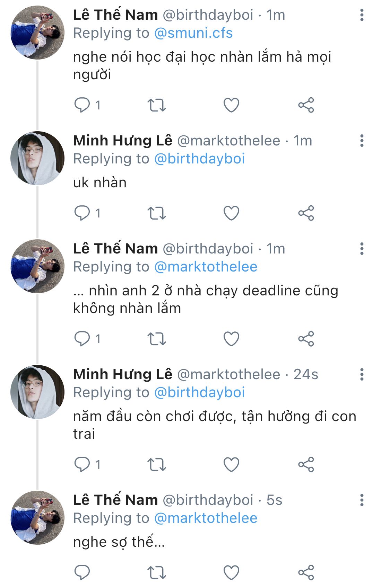Open more options on the first tweet
The width and height of the screenshot is (390, 588).
(362, 15)
